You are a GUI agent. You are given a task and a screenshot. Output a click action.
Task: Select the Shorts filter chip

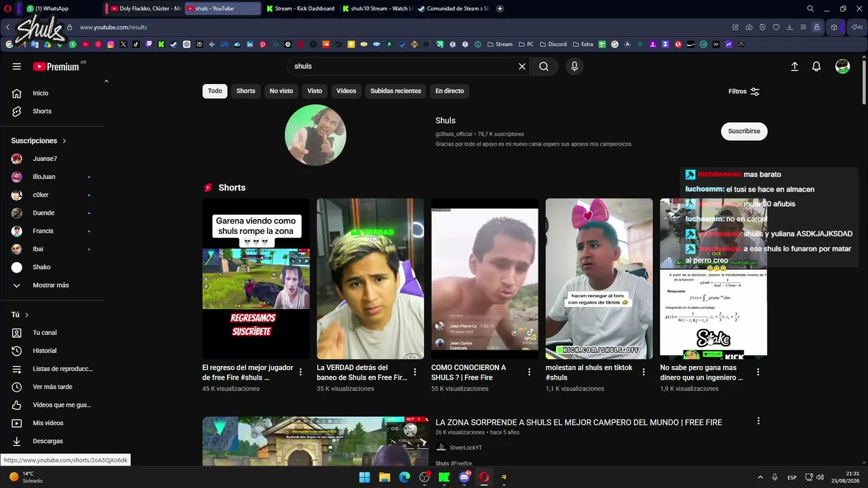[245, 91]
